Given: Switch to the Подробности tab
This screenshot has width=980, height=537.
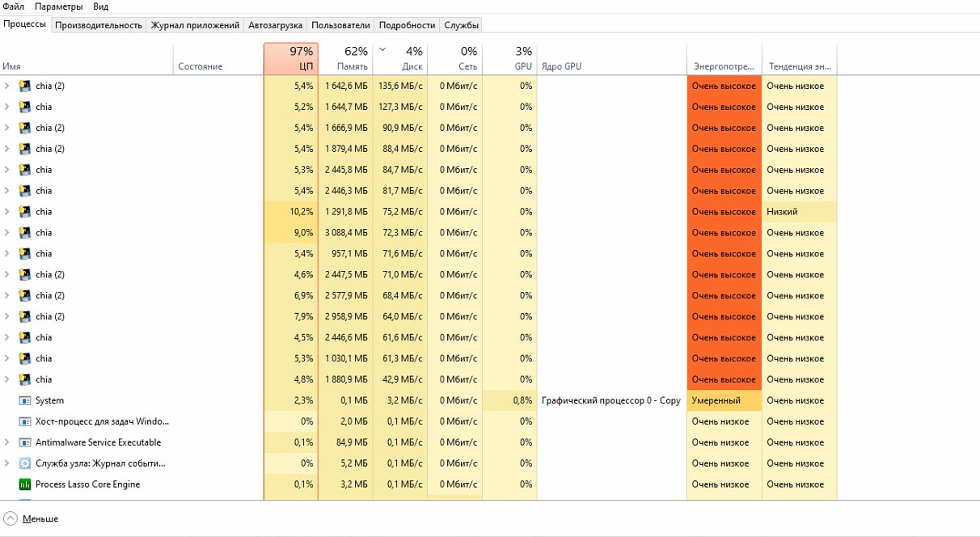Looking at the screenshot, I should [x=408, y=25].
